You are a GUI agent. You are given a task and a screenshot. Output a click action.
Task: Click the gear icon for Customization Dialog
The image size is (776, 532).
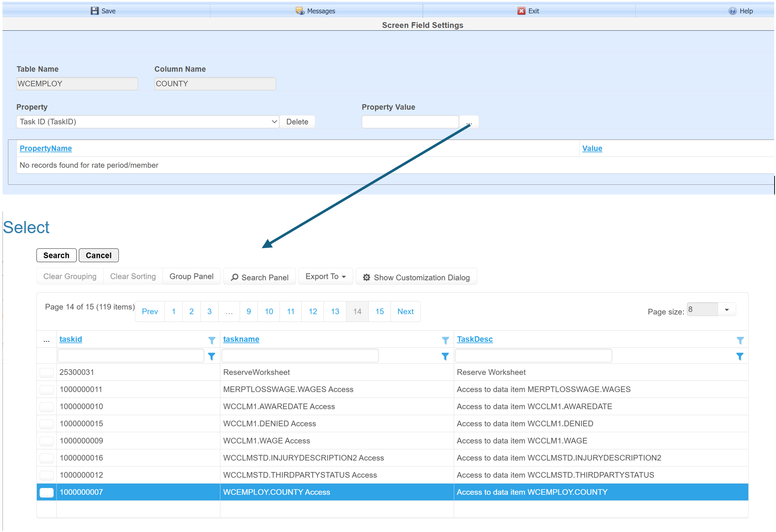click(x=366, y=278)
